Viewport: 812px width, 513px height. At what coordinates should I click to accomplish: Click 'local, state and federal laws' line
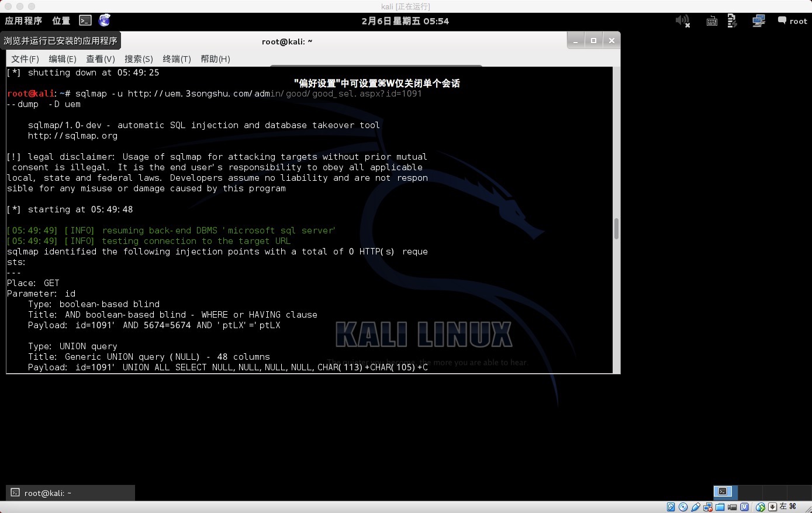217,178
